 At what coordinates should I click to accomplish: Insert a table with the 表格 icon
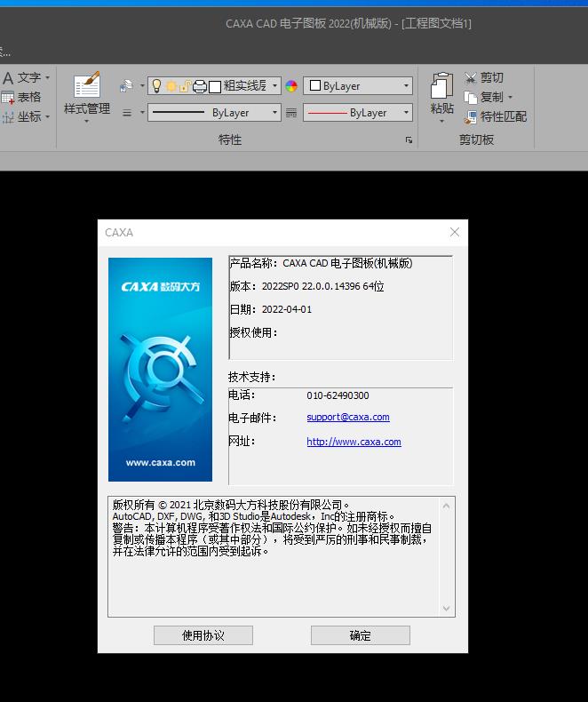pos(8,97)
